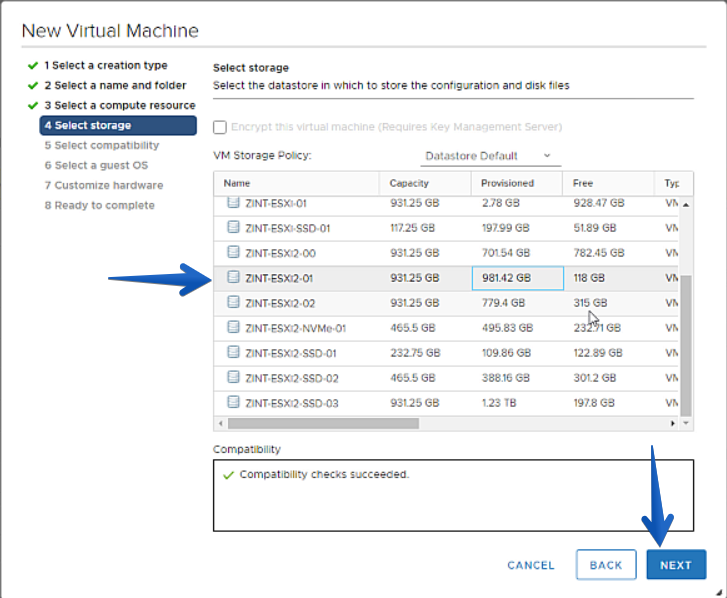Viewport: 727px width, 598px height.
Task: Choose the ZINT-ESXI2-02 datastore icon
Action: [233, 302]
